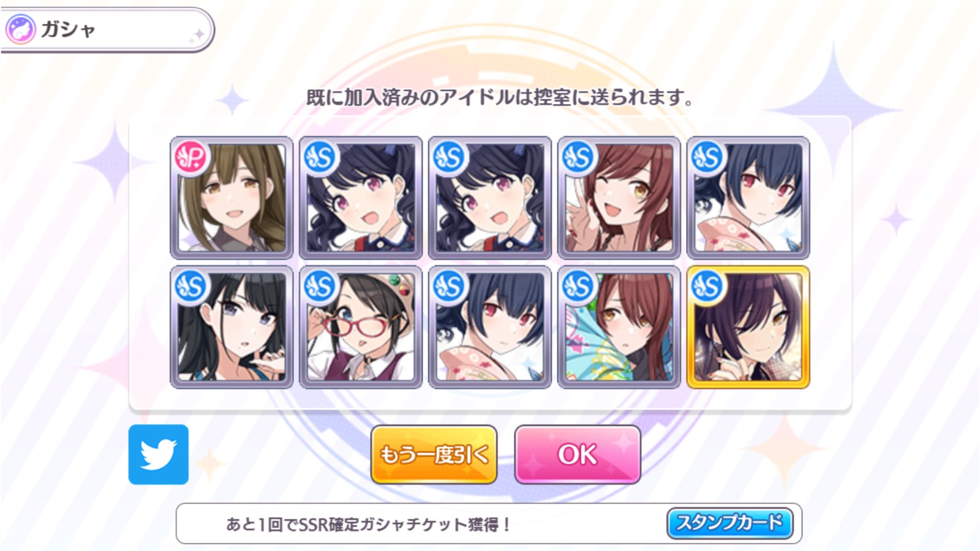Select the P-rank brown-haired idol card
Screen dimensions: 980x551
232,198
